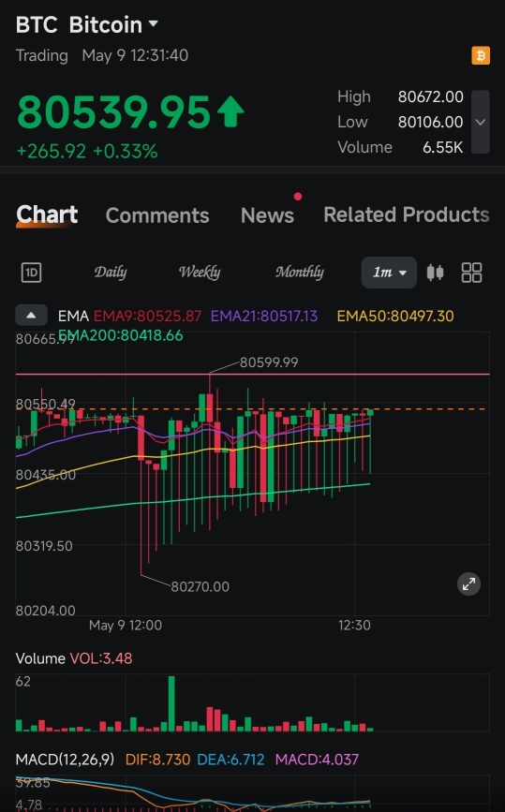The image size is (505, 812).
Task: Select the Weekly timeframe
Action: pyautogui.click(x=200, y=272)
